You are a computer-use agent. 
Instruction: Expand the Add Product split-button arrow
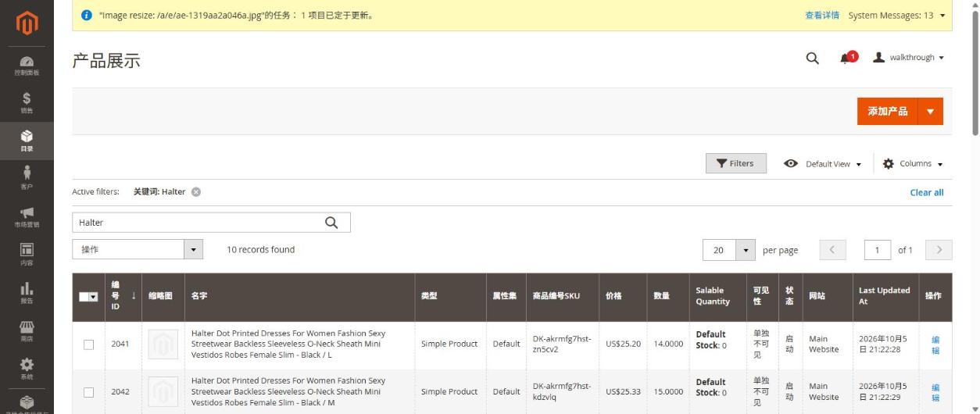(930, 111)
